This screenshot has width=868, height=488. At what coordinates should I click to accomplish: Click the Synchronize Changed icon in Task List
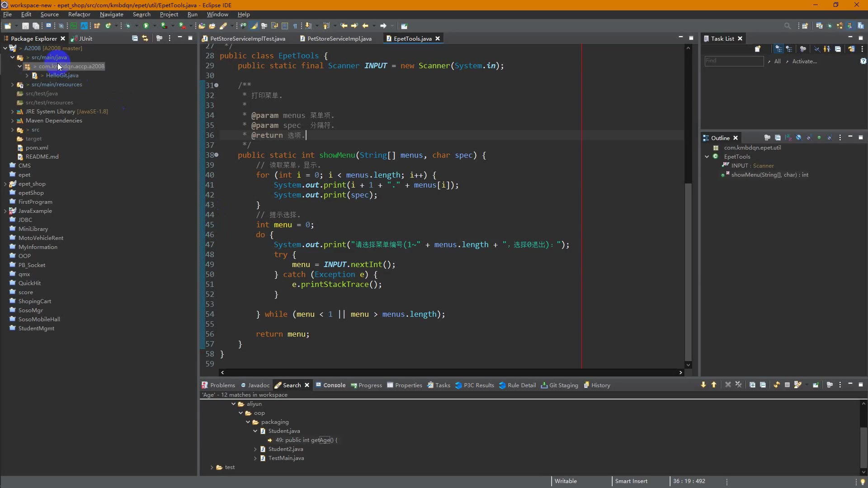[x=851, y=49]
